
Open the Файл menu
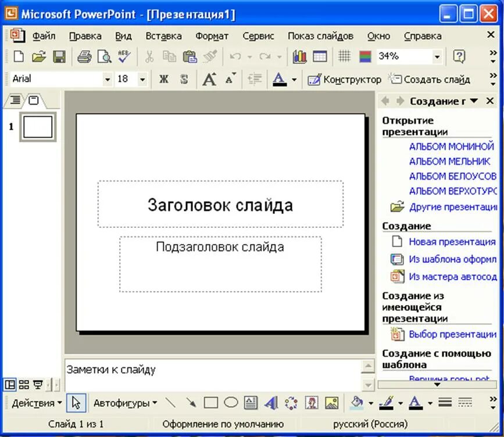coord(44,36)
